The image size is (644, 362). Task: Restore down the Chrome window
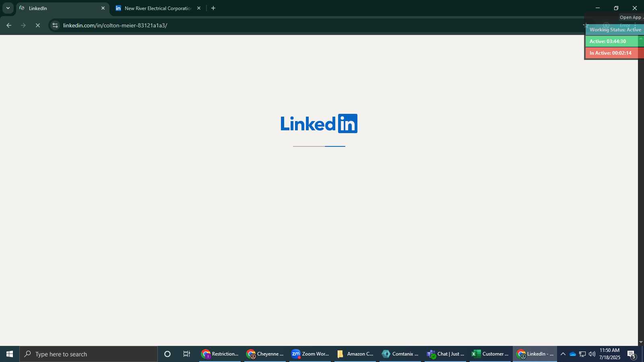(x=616, y=8)
